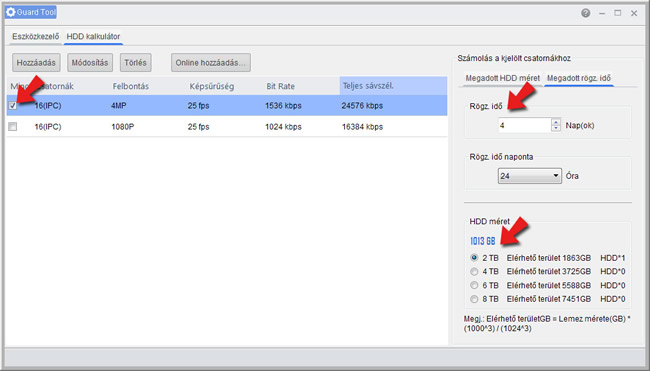The image size is (650, 371).
Task: Click the 1013 GB HDD size value
Action: [x=483, y=241]
